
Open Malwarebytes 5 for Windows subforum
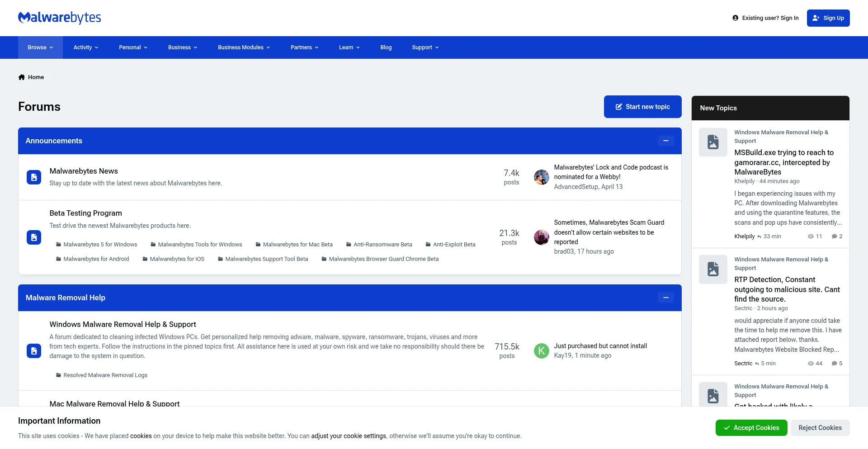pos(100,245)
